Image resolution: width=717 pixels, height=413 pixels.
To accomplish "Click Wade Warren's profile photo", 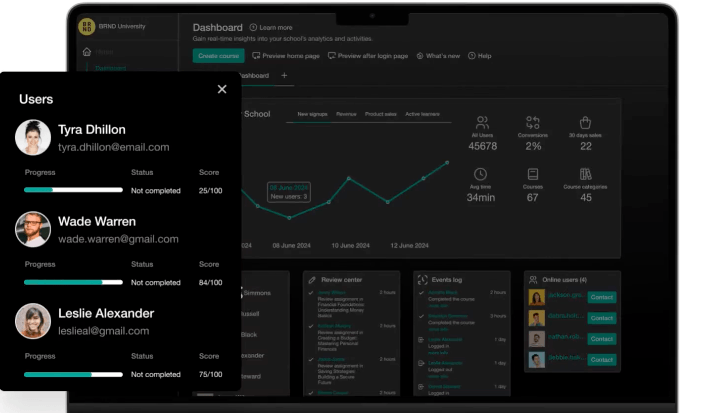I will point(33,229).
